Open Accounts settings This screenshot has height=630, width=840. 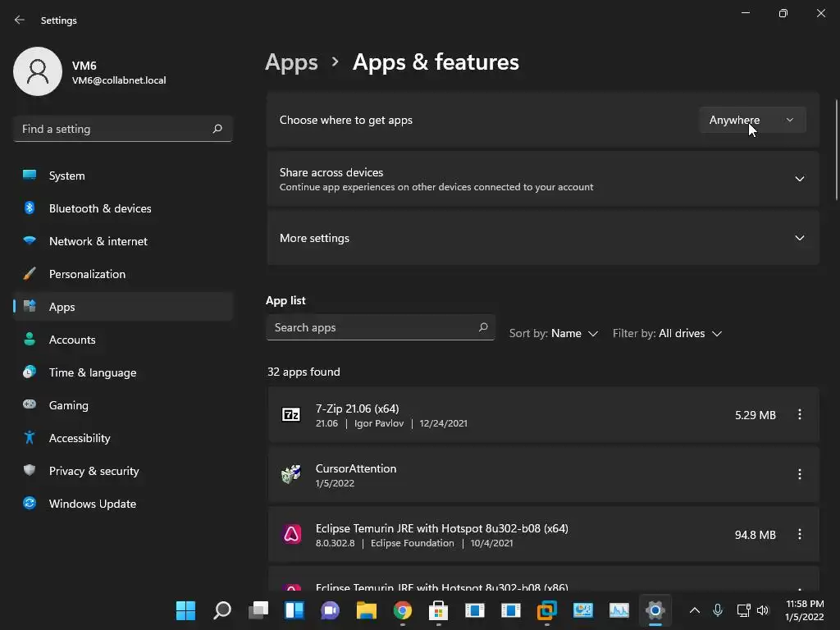123,340
